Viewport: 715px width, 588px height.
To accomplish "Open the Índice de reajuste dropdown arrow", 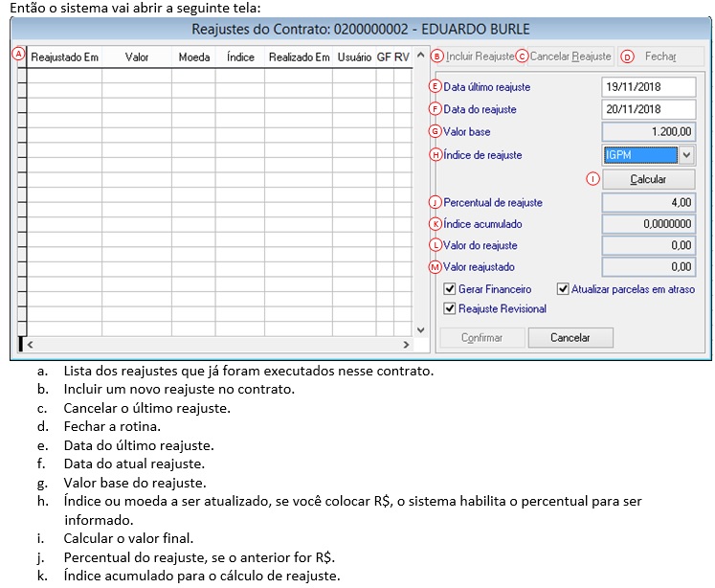I will click(x=686, y=155).
